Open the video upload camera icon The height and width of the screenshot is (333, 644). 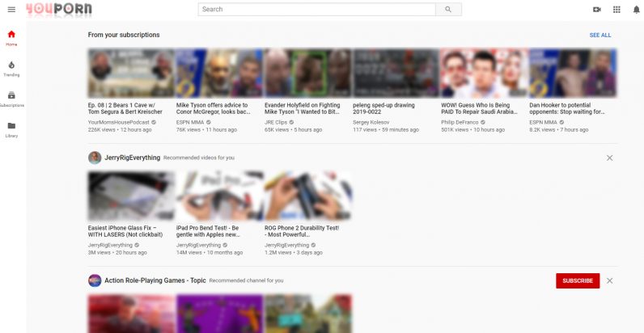[x=596, y=10]
